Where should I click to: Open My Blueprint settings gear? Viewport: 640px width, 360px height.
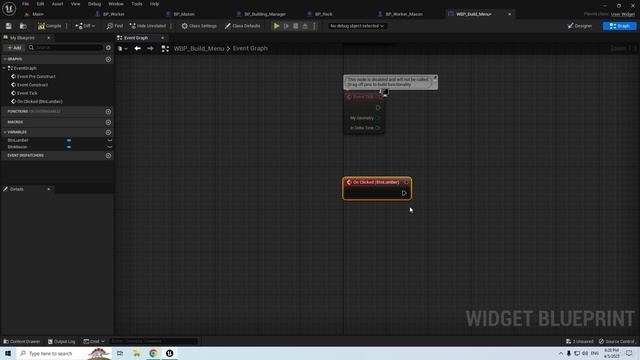pyautogui.click(x=108, y=48)
